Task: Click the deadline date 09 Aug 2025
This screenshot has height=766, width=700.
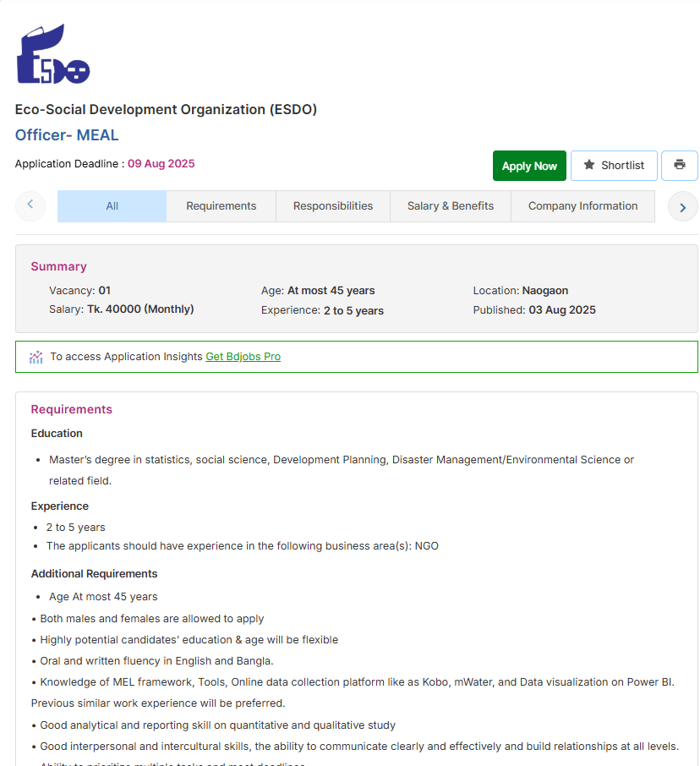Action: click(161, 164)
